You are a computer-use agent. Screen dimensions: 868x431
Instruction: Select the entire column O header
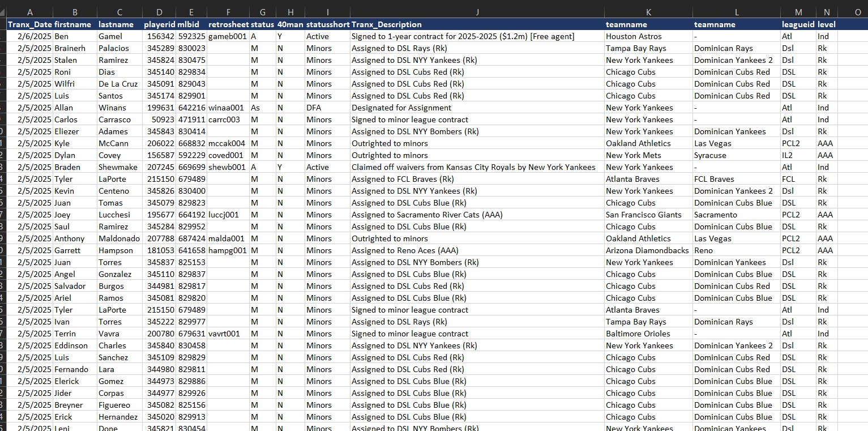(857, 12)
